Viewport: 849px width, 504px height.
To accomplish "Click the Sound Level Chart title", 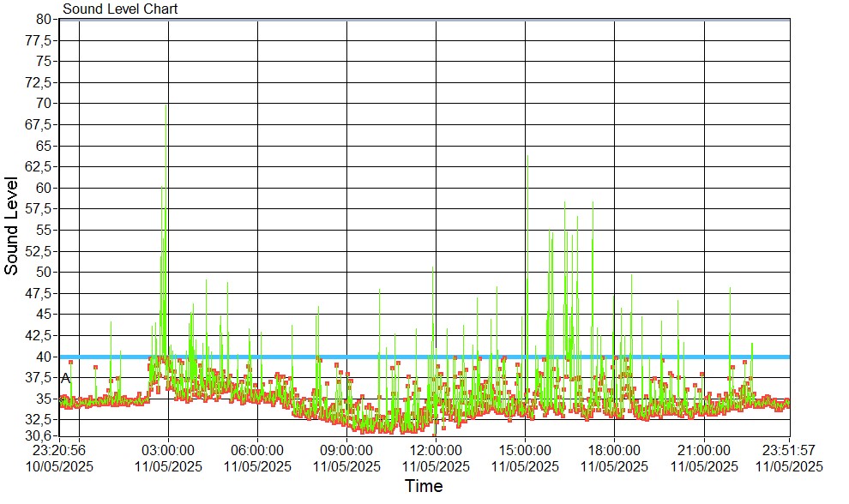I will [120, 9].
